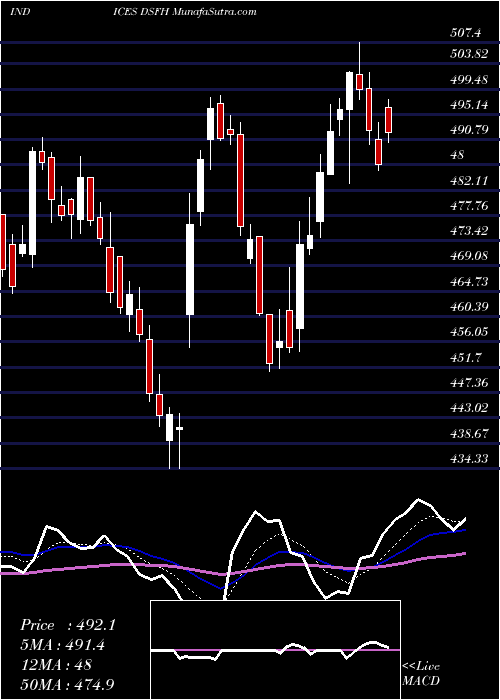This screenshot has height=700, width=500.
Task: Select the 5MA : 491.4 readout
Action: [65, 645]
